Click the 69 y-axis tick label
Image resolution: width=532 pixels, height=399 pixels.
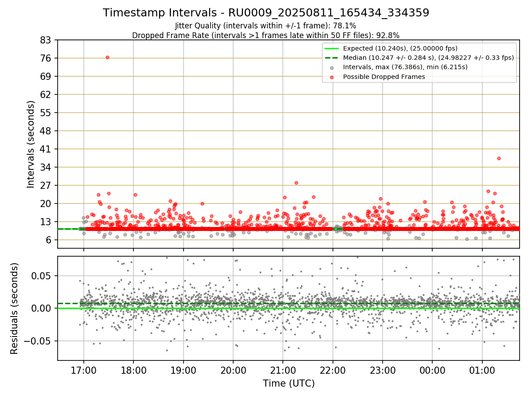[47, 76]
